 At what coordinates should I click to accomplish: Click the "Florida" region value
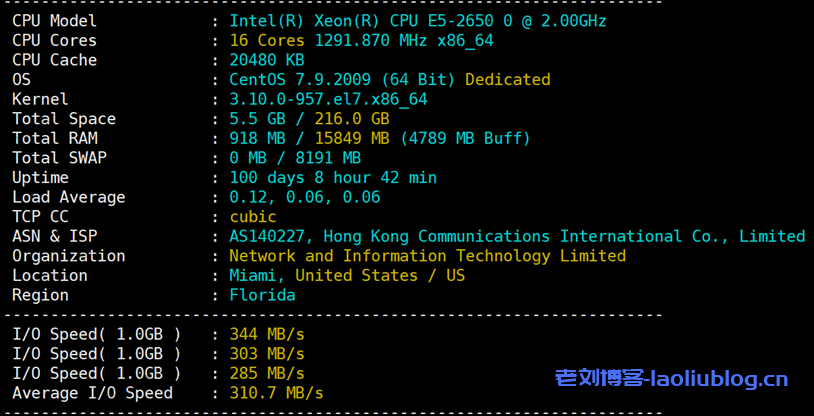tap(262, 295)
